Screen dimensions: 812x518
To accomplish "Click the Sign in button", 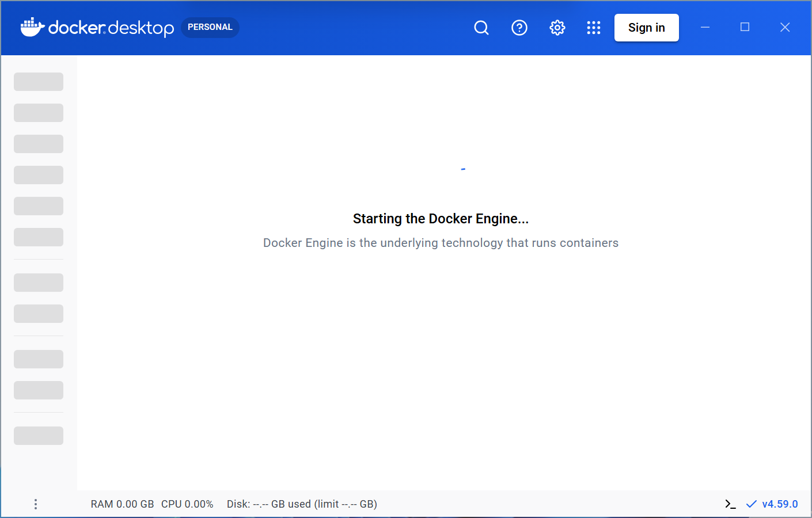I will point(646,27).
